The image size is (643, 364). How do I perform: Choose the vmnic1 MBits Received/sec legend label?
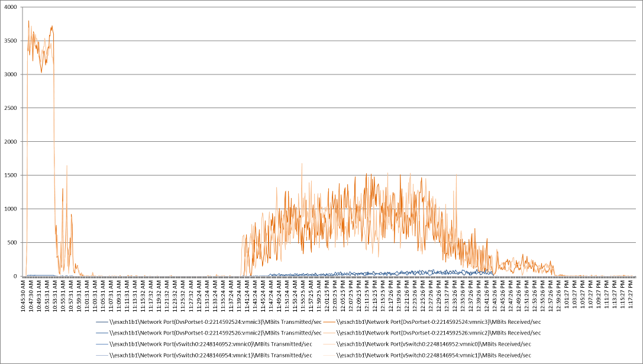click(434, 355)
